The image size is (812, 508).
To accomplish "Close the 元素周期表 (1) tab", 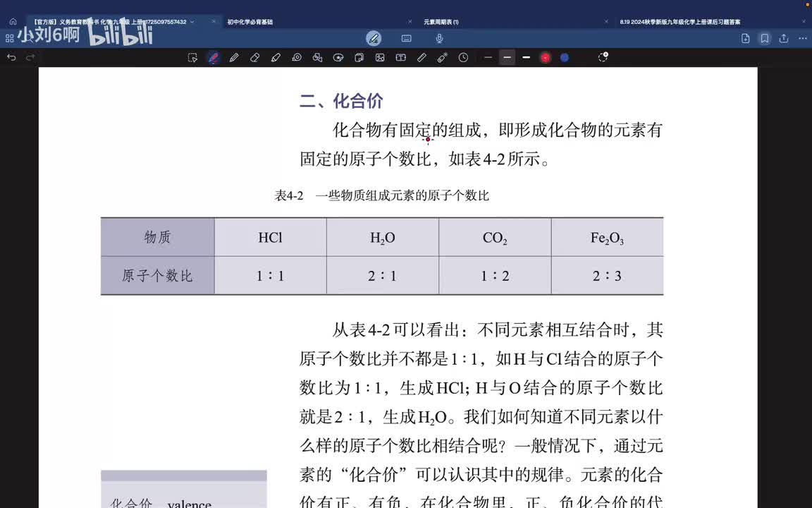I will 606,22.
